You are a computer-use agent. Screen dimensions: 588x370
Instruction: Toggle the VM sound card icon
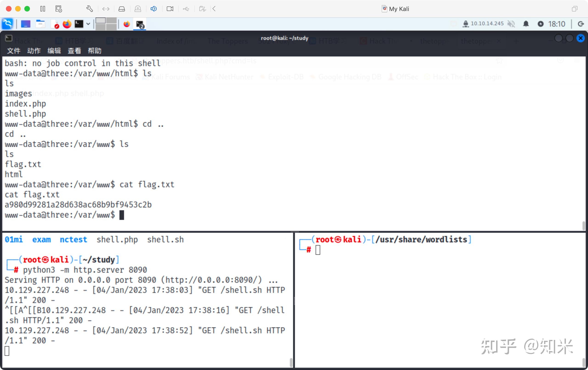pyautogui.click(x=154, y=9)
